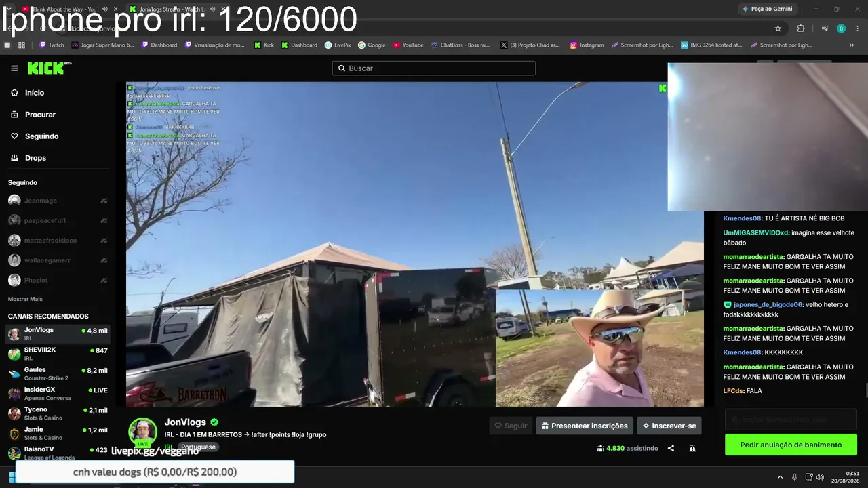
Task: Open the Google bookmark
Action: [x=372, y=45]
